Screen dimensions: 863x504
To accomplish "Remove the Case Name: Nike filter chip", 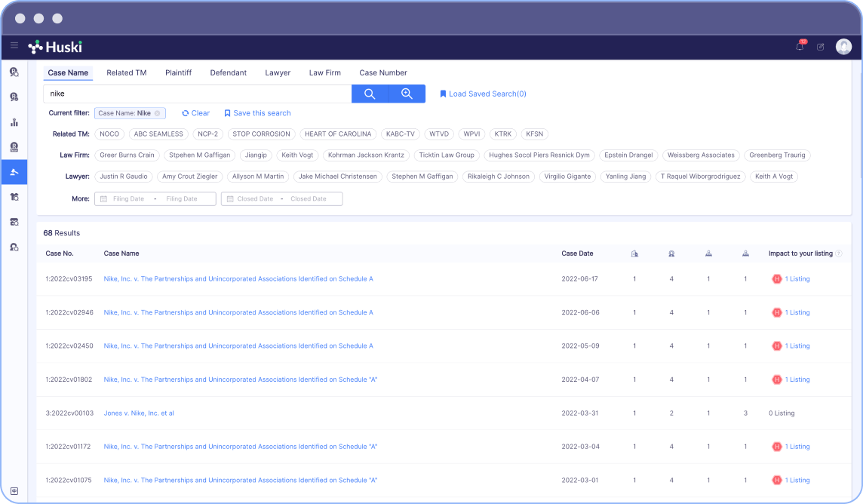I will (156, 112).
